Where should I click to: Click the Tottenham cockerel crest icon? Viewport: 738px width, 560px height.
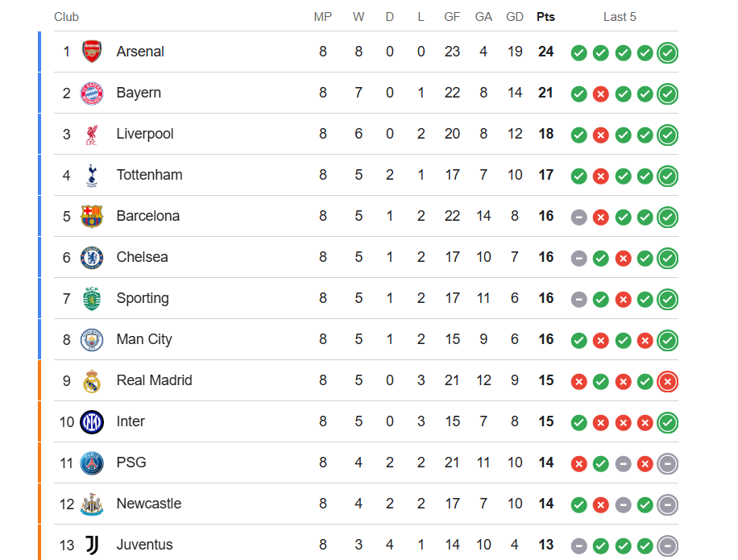(92, 176)
